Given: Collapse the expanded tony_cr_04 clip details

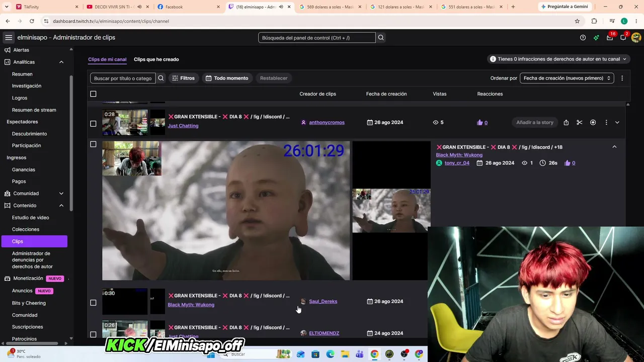Looking at the screenshot, I should tap(614, 147).
